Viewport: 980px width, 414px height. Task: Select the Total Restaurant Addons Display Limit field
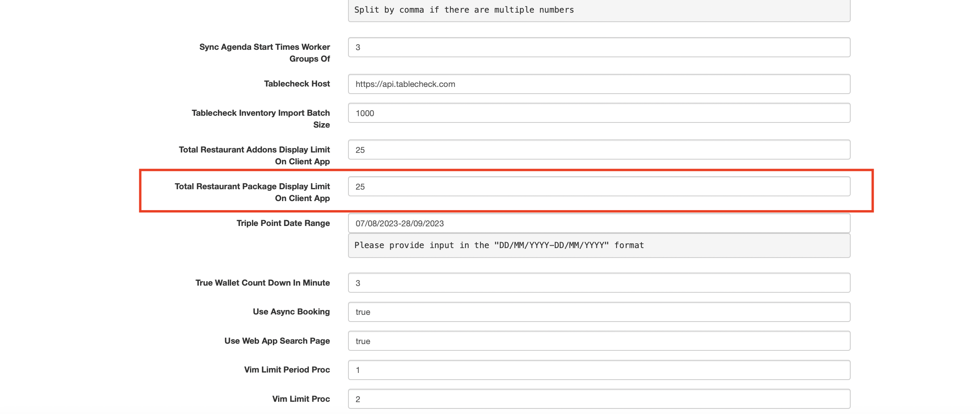599,150
